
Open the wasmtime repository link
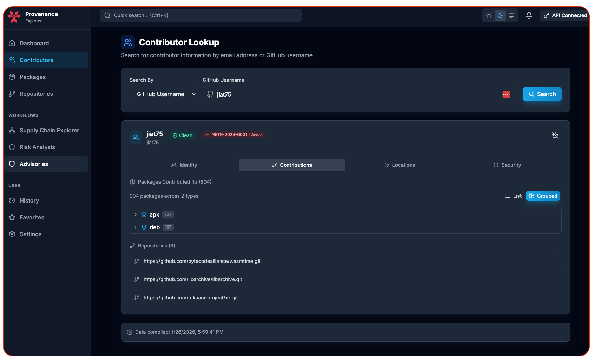pos(202,261)
